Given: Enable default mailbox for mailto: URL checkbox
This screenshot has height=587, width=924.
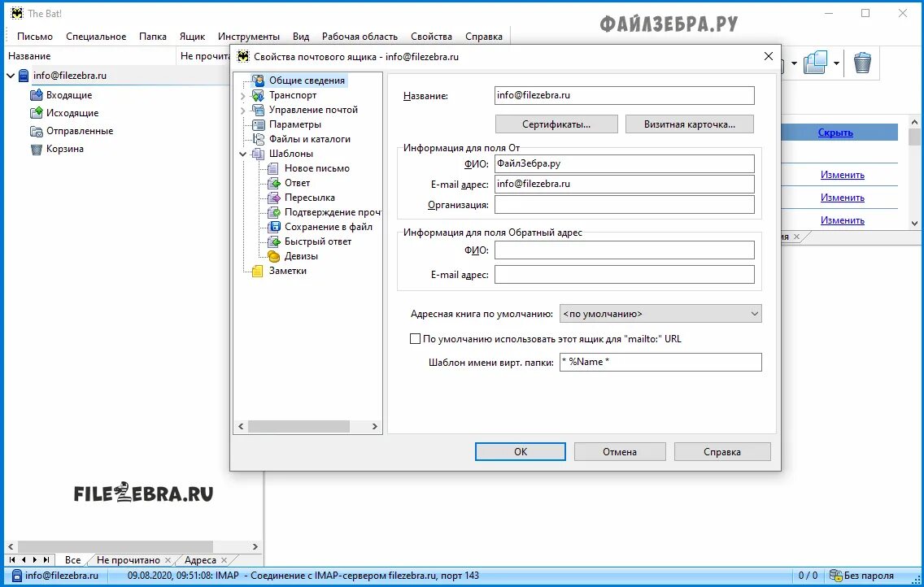Looking at the screenshot, I should 415,338.
